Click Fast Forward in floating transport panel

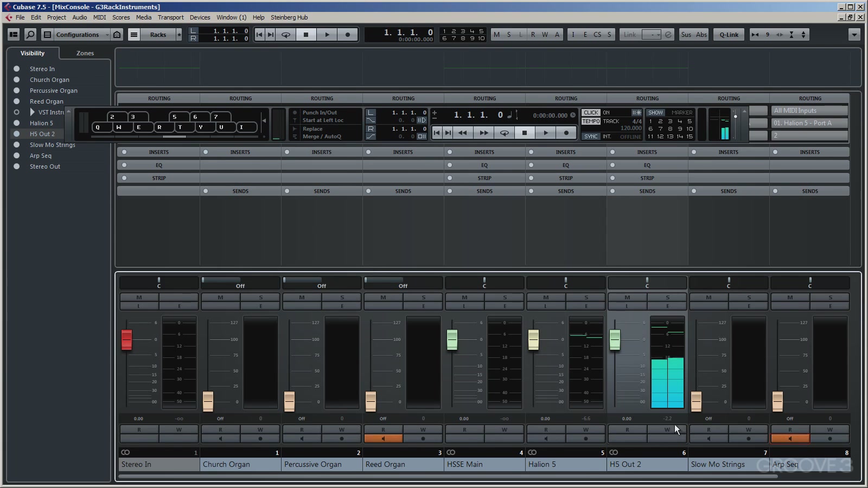pyautogui.click(x=483, y=133)
